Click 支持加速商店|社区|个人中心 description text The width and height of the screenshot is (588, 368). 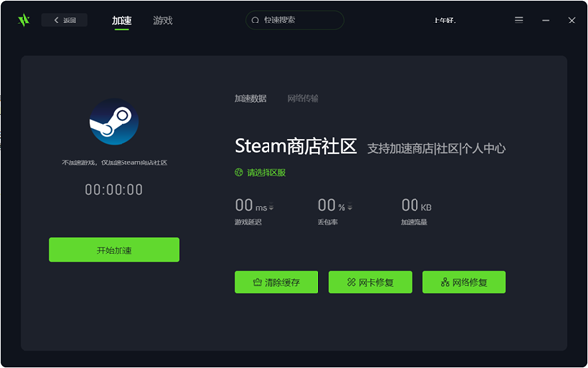[436, 148]
